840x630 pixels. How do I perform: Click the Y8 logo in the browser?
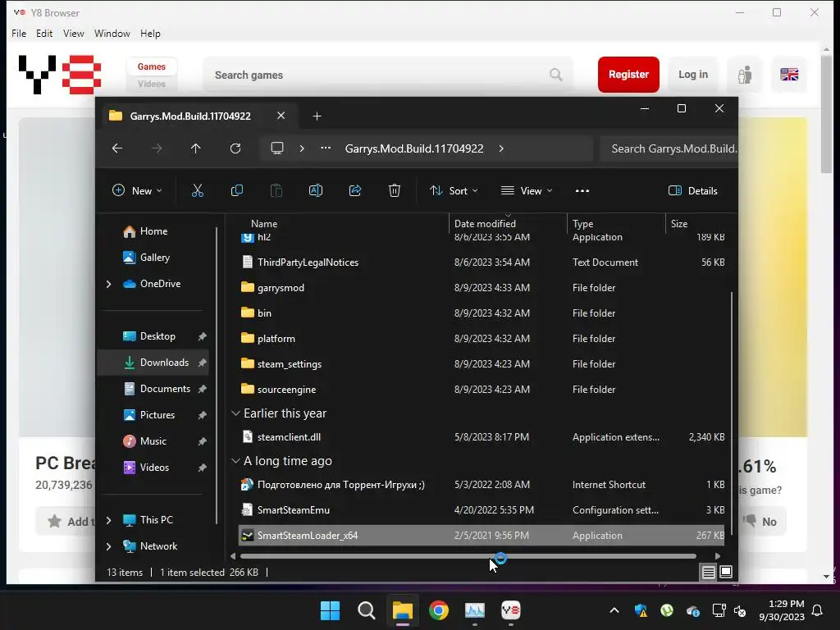pos(59,75)
